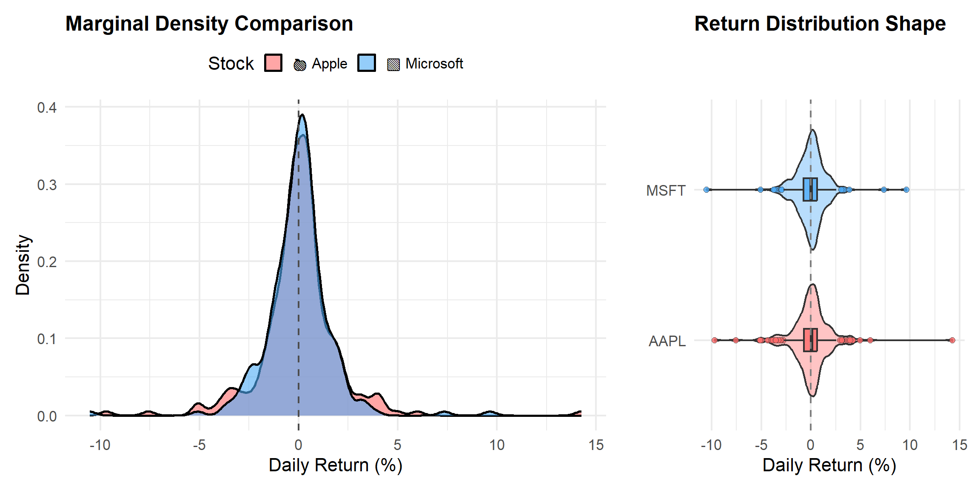The width and height of the screenshot is (980, 490).
Task: Click the Apple legend label
Action: 329,64
